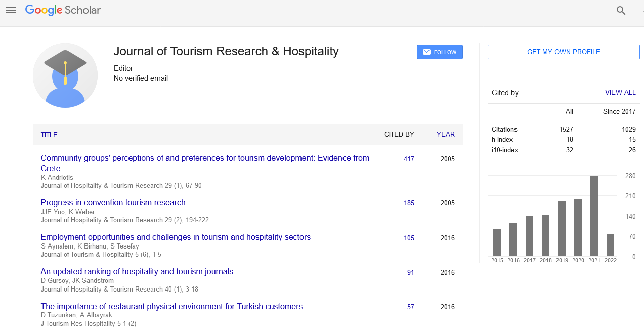The width and height of the screenshot is (644, 330).
Task: Open the hamburger menu icon
Action: [11, 10]
